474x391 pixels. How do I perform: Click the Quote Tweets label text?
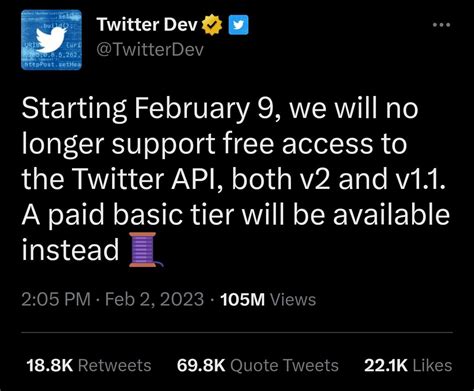click(284, 365)
